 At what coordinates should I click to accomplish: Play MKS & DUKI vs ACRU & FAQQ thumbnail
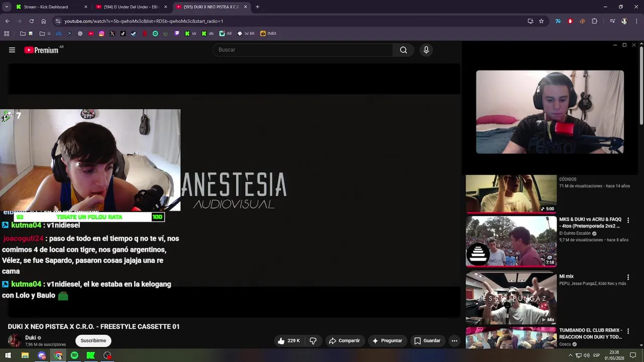511,241
